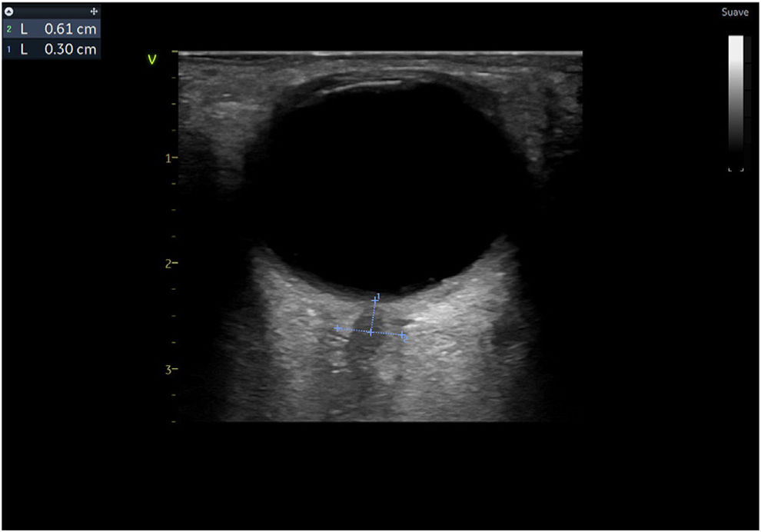Click the dotted vertical measurement 1 line
The height and width of the screenshot is (532, 761).
pyautogui.click(x=374, y=317)
